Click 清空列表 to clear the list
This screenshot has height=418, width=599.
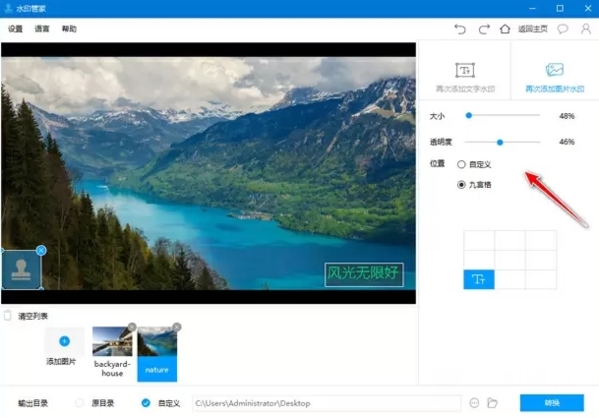pos(33,316)
